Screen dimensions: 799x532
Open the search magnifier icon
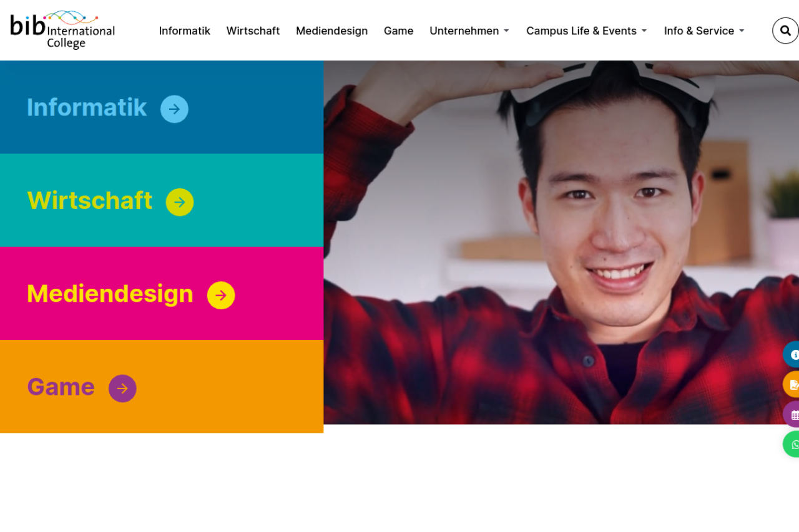pos(785,31)
